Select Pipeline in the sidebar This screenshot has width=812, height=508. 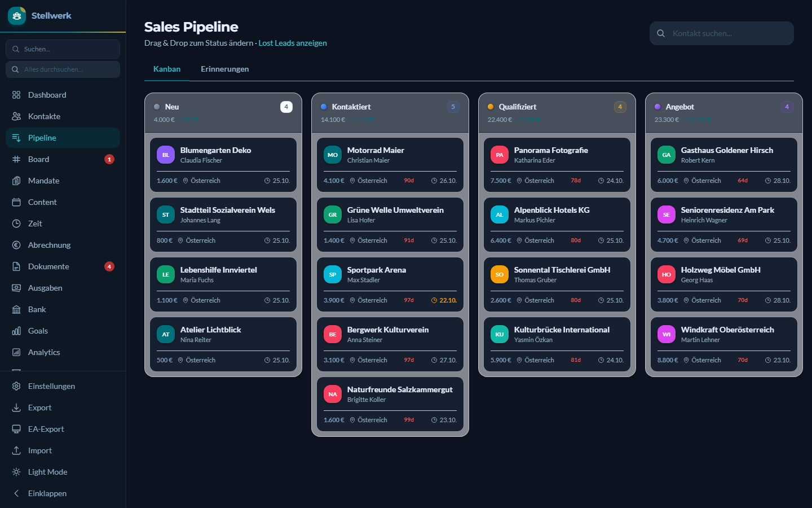63,138
